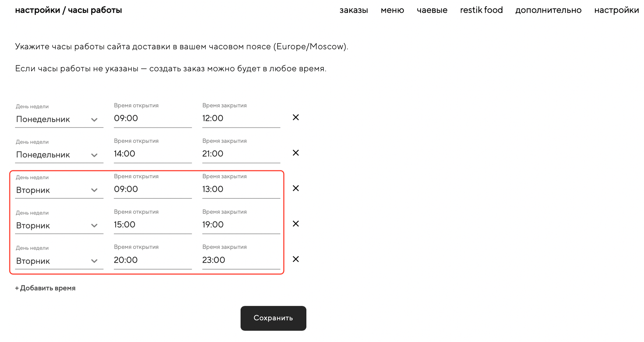Switch to the restik food section

pos(481,10)
